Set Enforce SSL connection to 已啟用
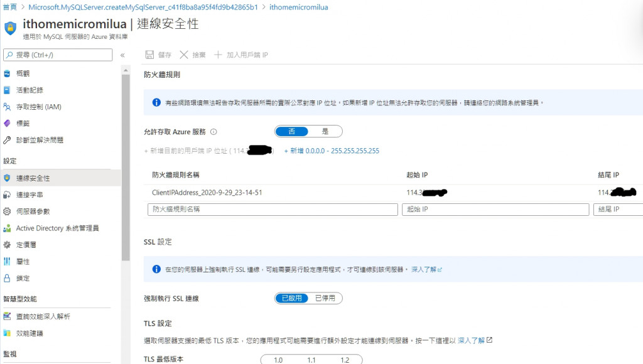This screenshot has width=643, height=364. coord(291,298)
